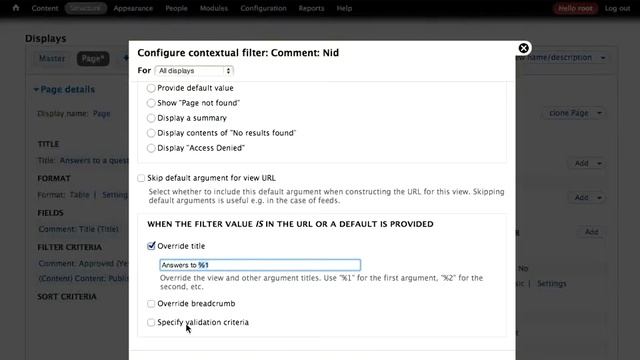The image size is (640, 360).
Task: Close the contextual filter dialog
Action: [523, 48]
